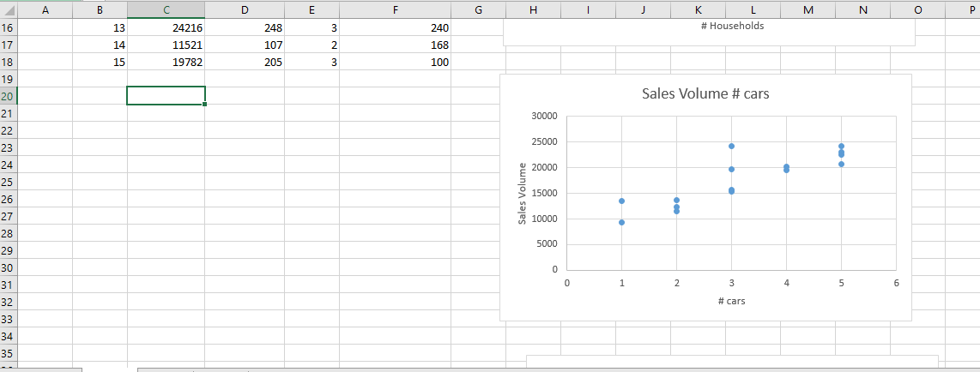The image size is (980, 372).
Task: Click cell containing 24216
Action: (x=166, y=28)
